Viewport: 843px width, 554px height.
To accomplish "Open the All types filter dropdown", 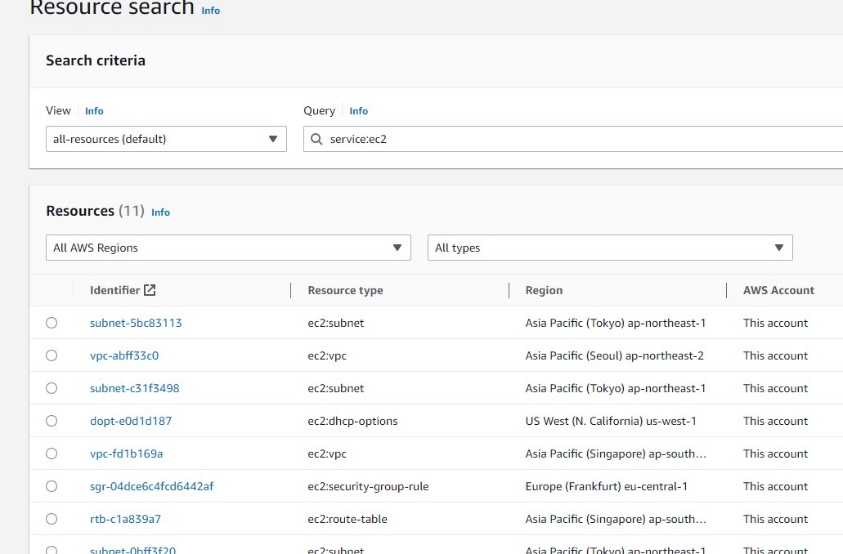I will pos(609,248).
